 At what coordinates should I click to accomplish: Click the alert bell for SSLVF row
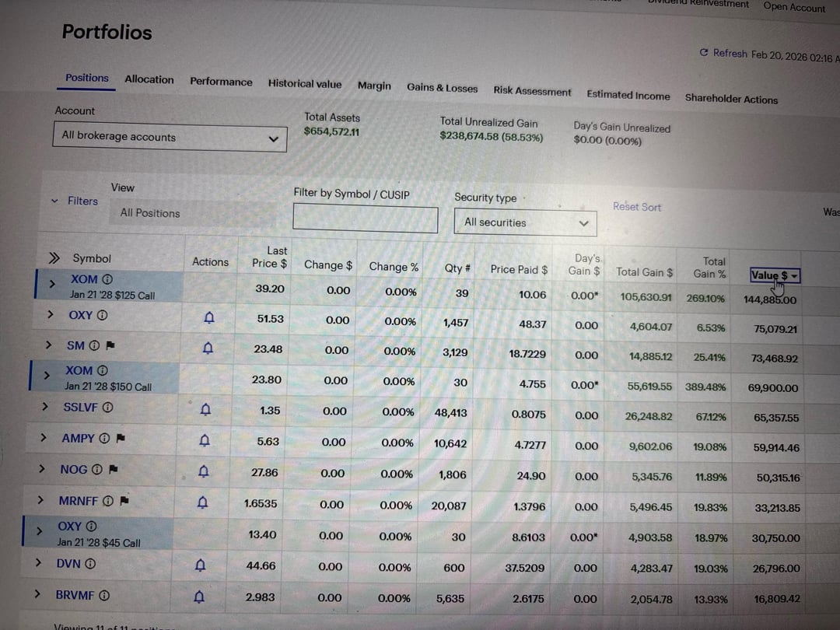pos(205,409)
